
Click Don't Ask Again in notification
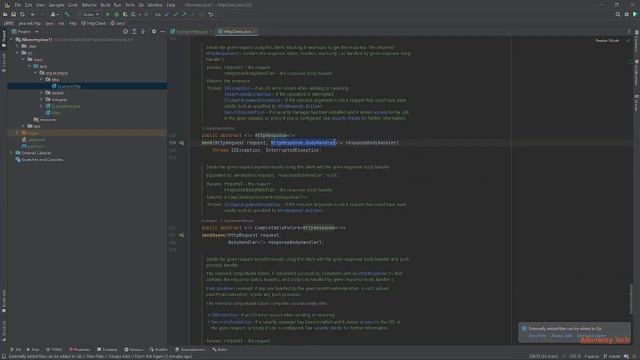[591, 336]
